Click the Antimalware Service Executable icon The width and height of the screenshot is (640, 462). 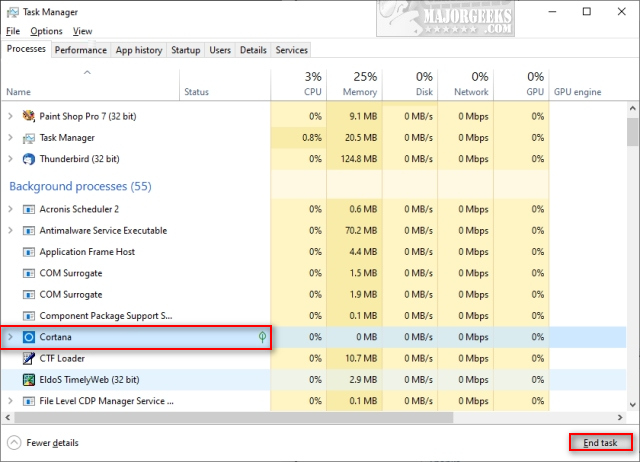29,231
